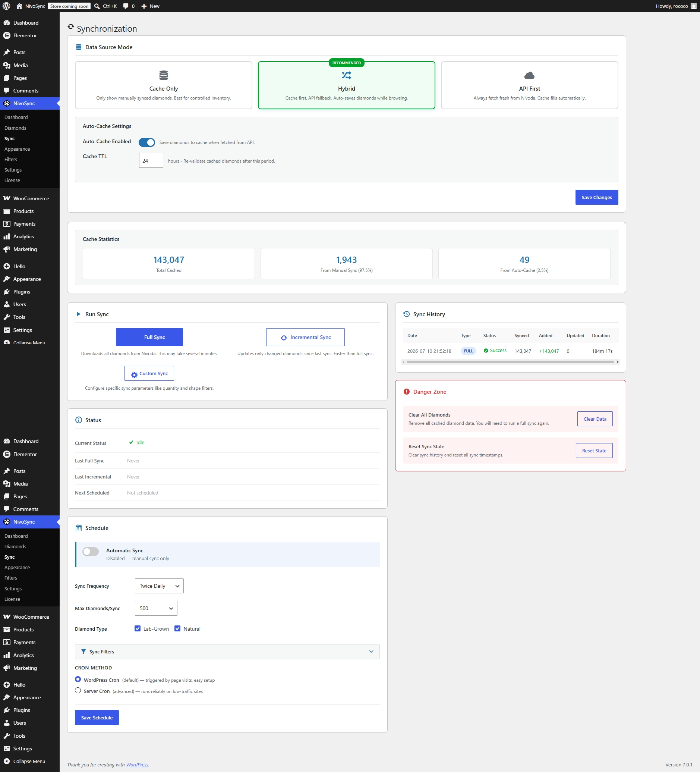Click the sync icon beside Synchronization heading

pos(71,27)
